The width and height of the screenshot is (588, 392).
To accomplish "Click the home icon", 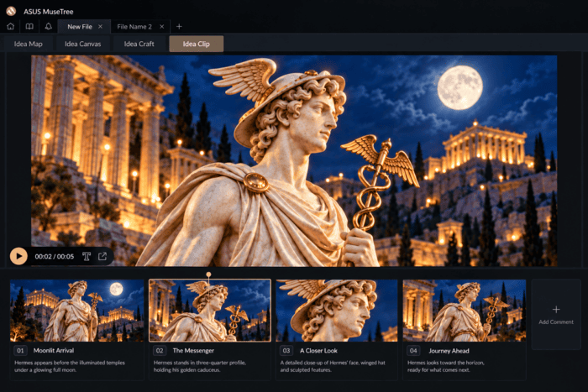I will 10,27.
